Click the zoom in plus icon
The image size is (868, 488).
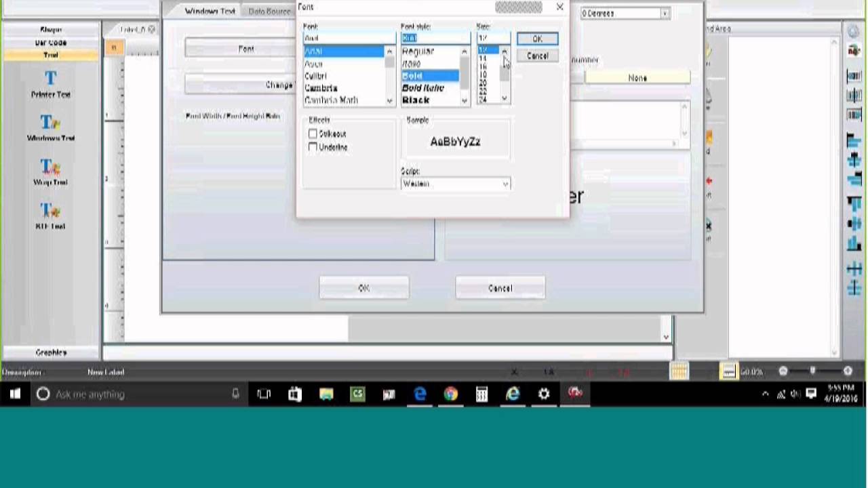coord(848,371)
